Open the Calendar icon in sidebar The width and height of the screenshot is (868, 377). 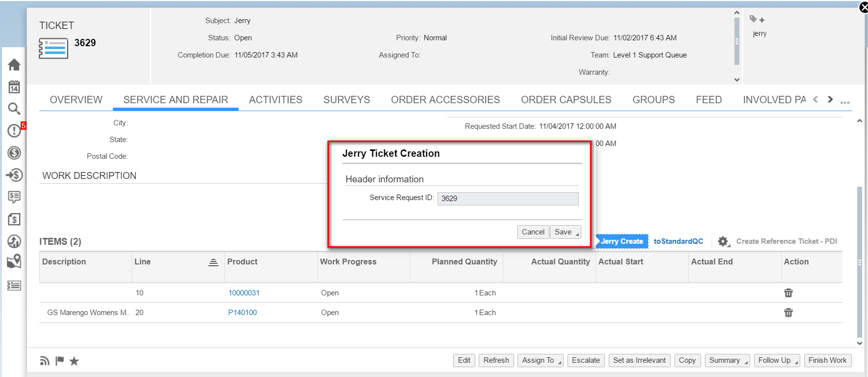pyautogui.click(x=14, y=87)
